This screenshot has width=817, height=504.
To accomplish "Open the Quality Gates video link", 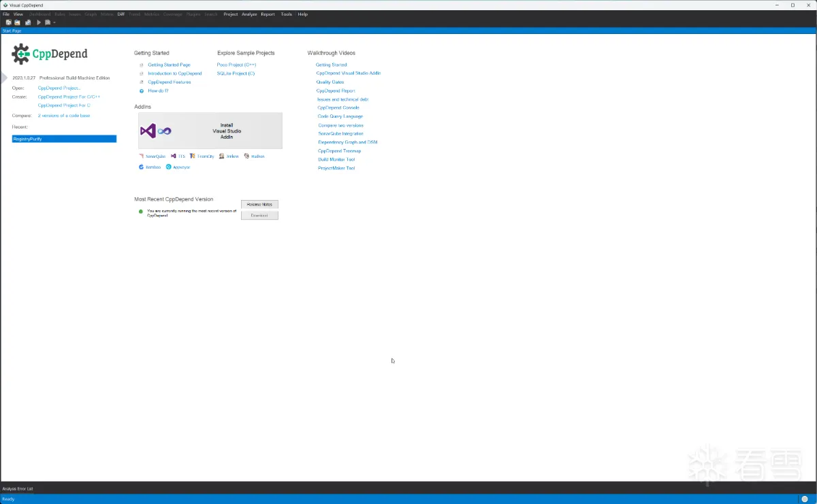I will [330, 82].
